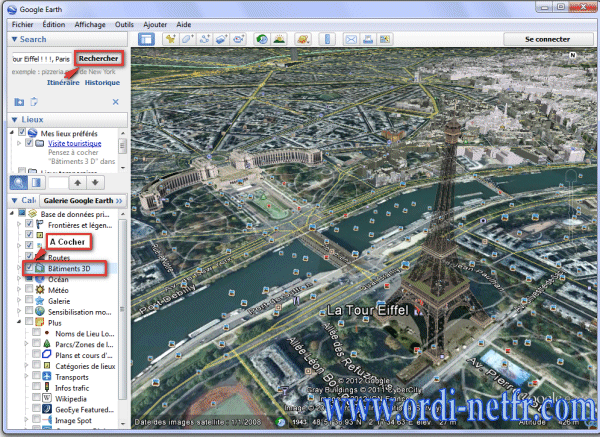Viewport: 600px width, 437px height.
Task: Clear search results with the X icon
Action: click(116, 102)
